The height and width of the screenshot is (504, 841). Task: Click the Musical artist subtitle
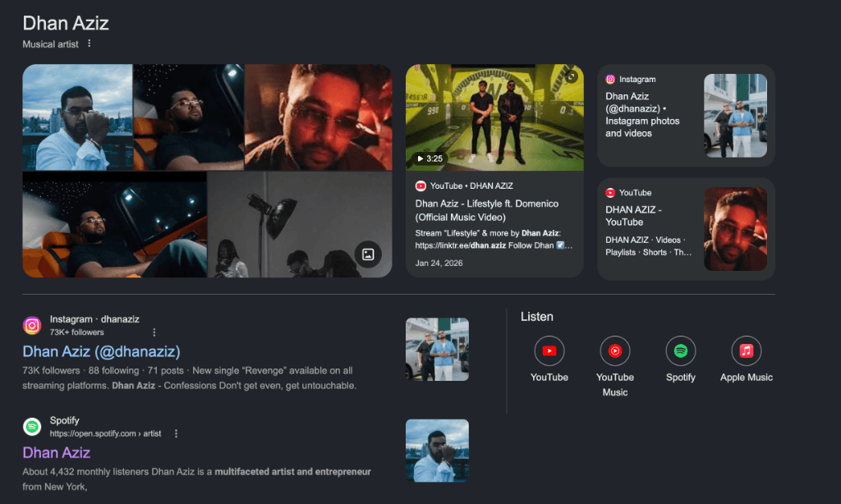point(50,44)
